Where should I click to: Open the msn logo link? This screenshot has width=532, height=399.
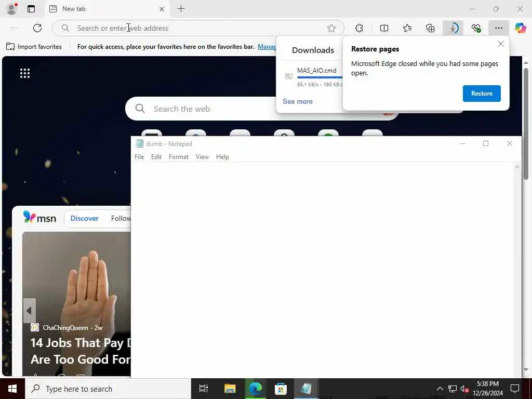point(39,218)
